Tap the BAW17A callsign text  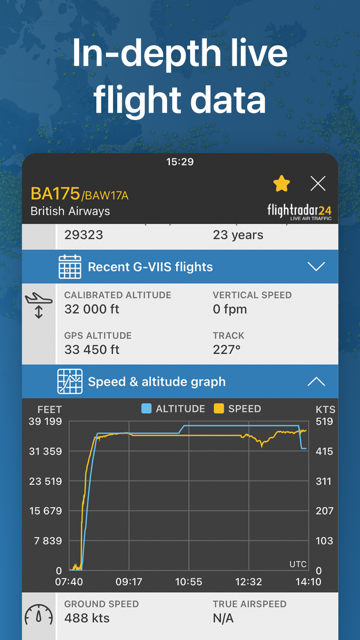[105, 196]
